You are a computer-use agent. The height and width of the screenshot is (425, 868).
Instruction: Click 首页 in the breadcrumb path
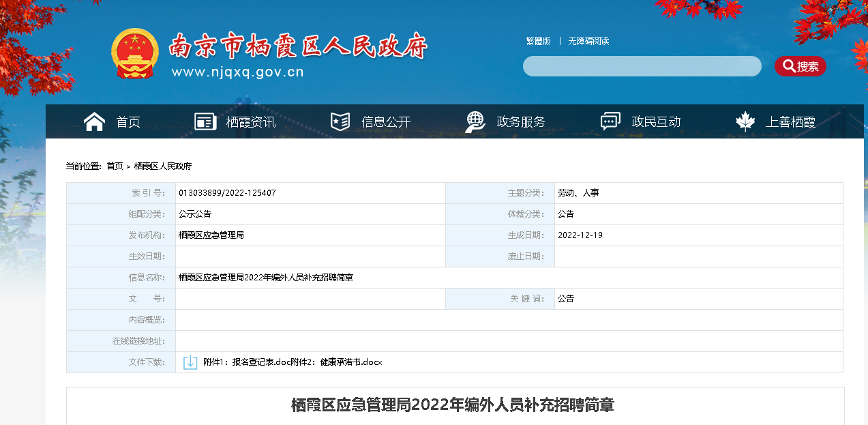115,166
